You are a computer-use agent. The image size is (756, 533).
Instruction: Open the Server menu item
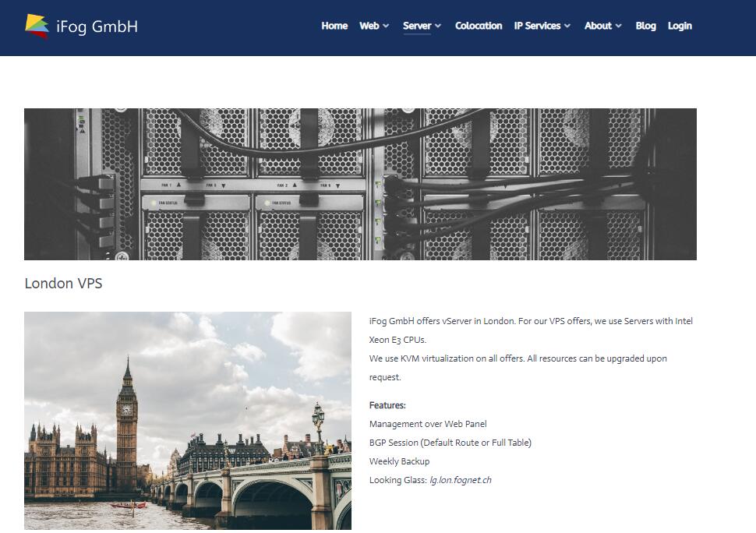[x=416, y=26]
